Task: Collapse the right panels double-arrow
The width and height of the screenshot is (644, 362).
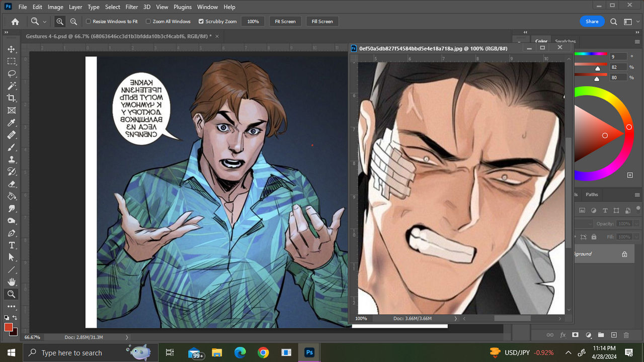Action: tap(638, 32)
